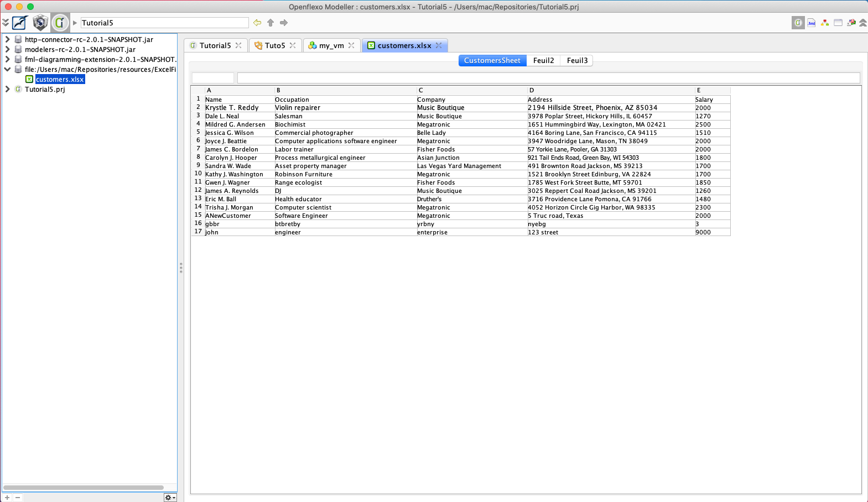
Task: Click the 'ANewCustomer' cell
Action: (240, 216)
